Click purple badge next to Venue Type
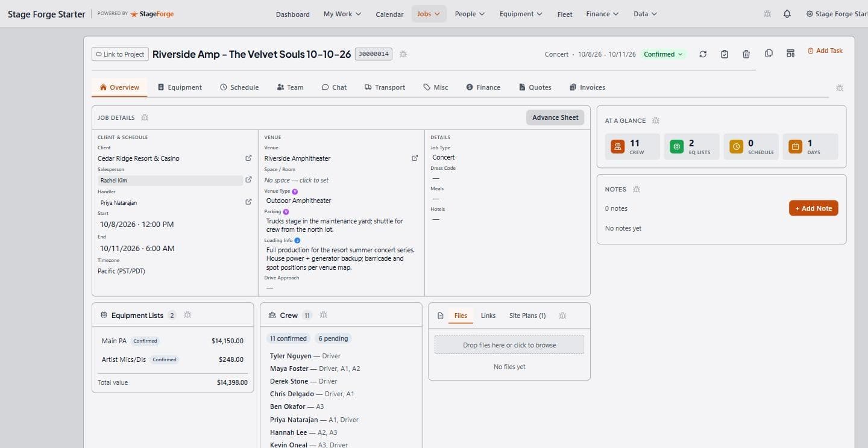Viewport: 868px width, 448px height. [295, 191]
